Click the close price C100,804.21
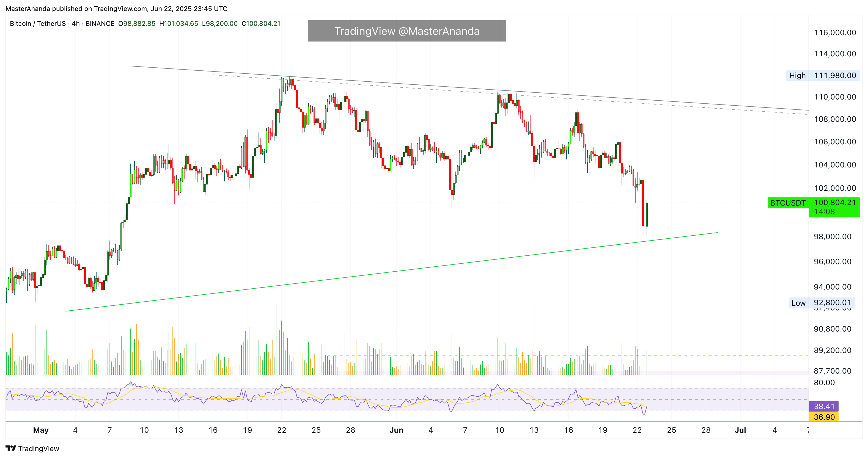Image resolution: width=868 pixels, height=458 pixels. [261, 24]
